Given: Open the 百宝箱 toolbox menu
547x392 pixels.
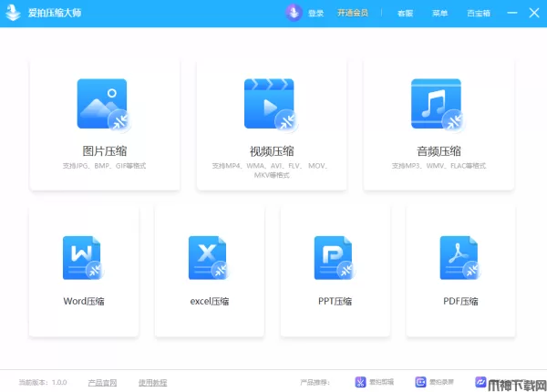Looking at the screenshot, I should 479,14.
